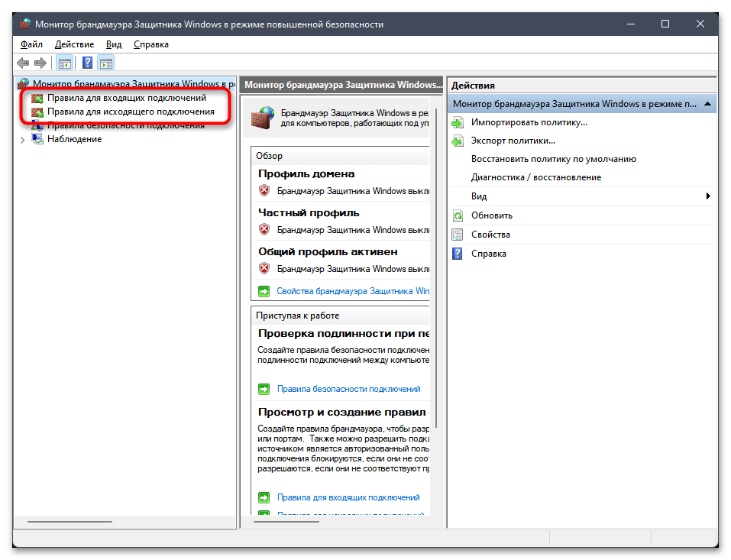Click the blue help toolbar icon

coord(88,63)
